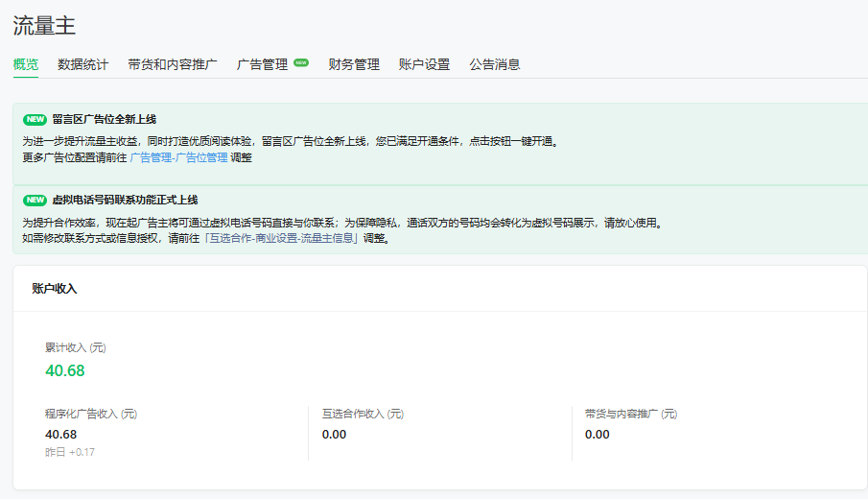Open the 财务管理 tab

click(354, 65)
